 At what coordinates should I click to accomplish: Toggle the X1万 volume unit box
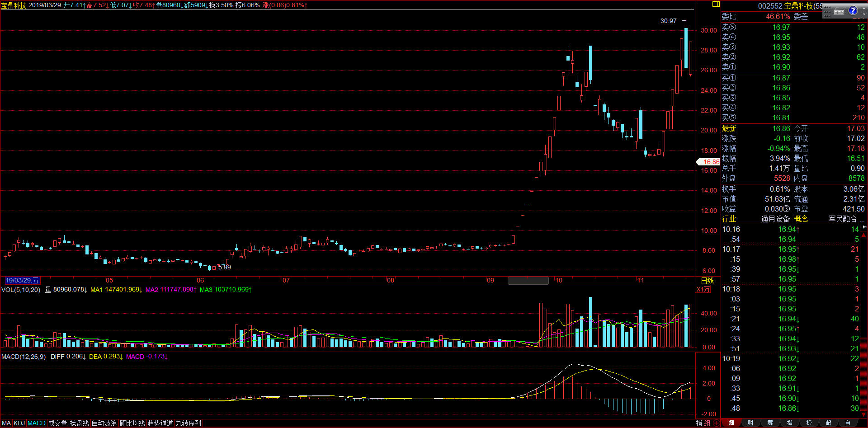point(703,289)
